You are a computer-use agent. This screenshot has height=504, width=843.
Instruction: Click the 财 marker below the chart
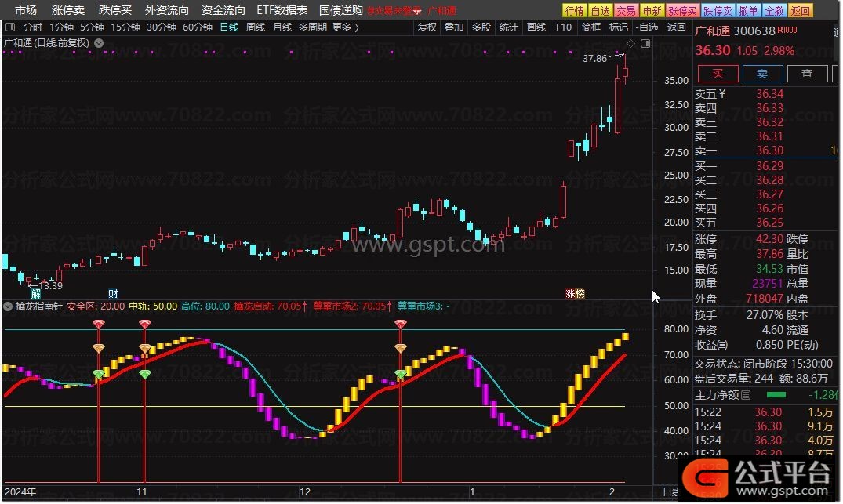[x=113, y=293]
